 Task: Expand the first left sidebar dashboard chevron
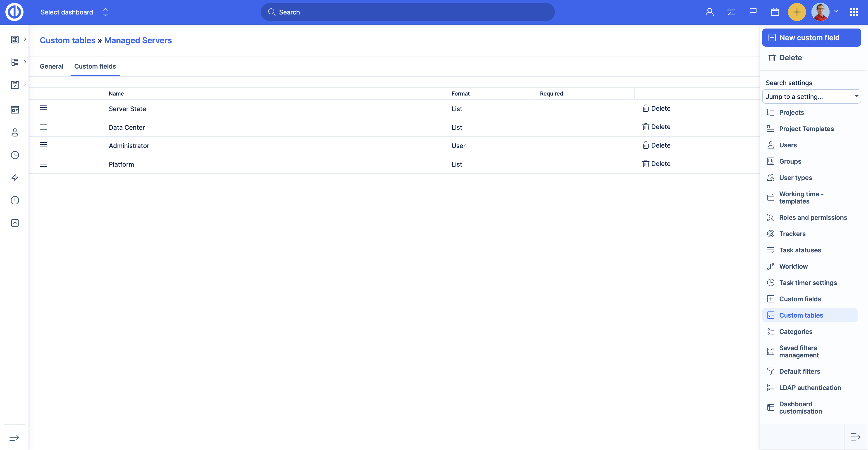25,39
